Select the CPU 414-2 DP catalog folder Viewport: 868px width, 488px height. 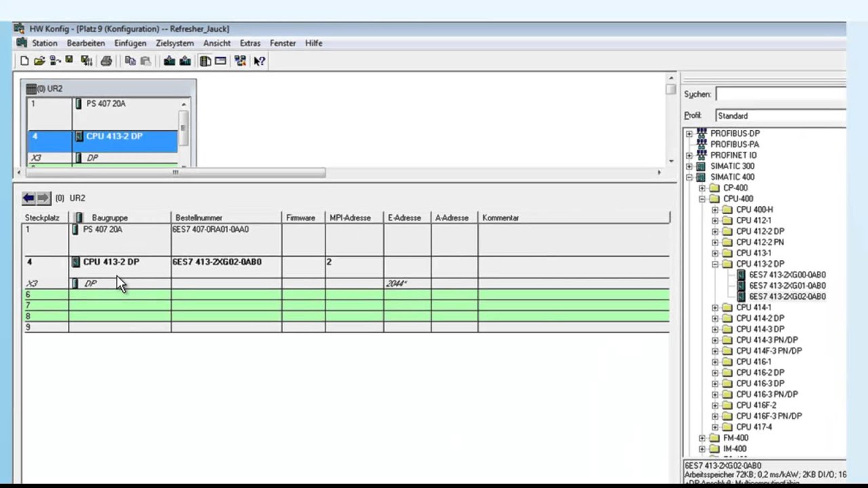(x=760, y=318)
